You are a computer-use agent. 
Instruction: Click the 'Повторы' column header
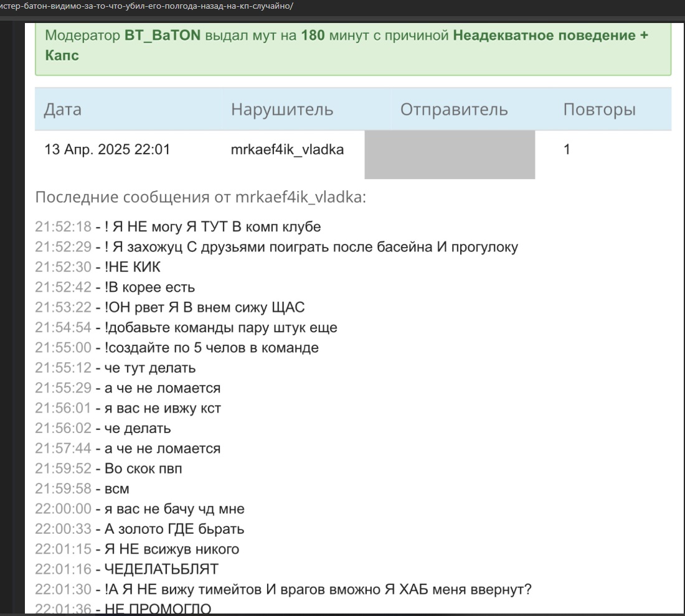[599, 110]
